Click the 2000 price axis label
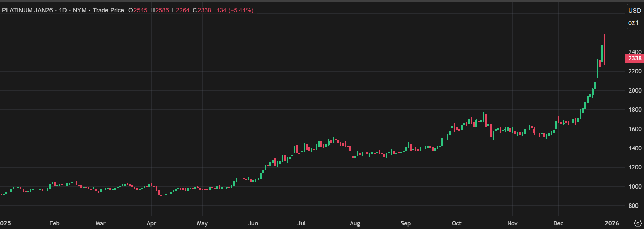Screen dimensions: 644x229 [635, 91]
